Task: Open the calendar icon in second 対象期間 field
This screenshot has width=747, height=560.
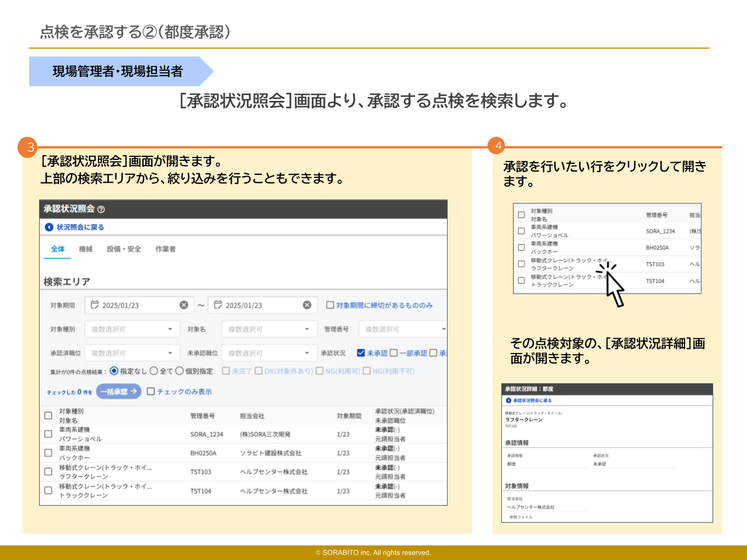Action: 217,304
